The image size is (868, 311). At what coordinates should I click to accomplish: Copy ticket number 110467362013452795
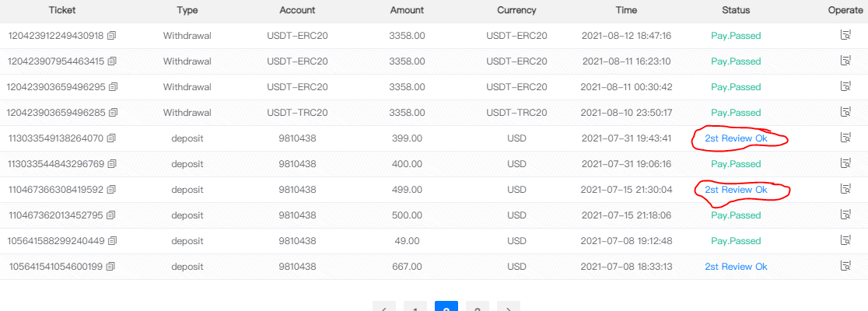[112, 215]
